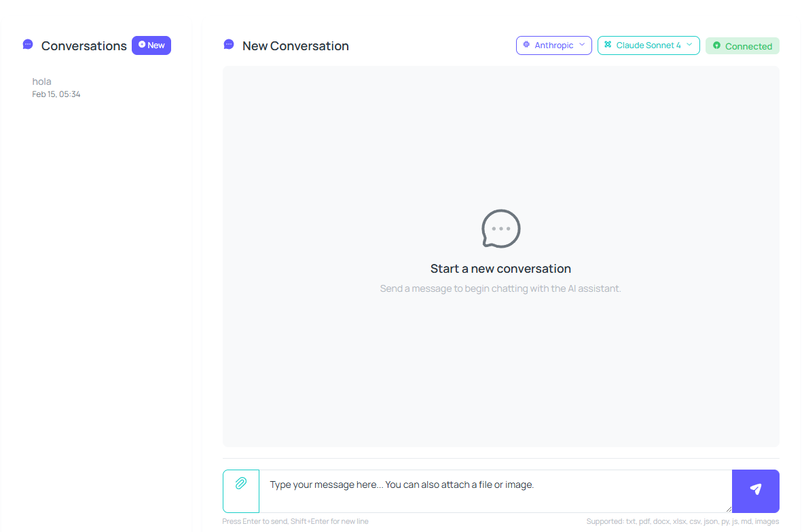
Task: Click the plus icon on the New button
Action: [141, 45]
